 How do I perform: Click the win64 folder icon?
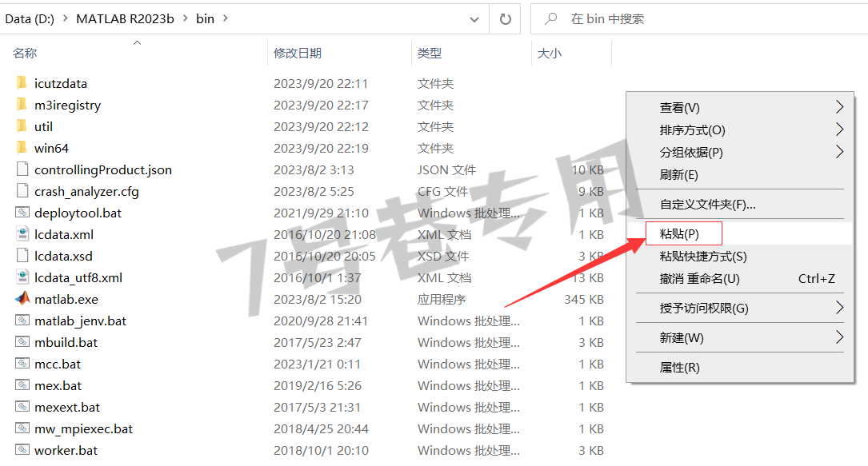(22, 148)
